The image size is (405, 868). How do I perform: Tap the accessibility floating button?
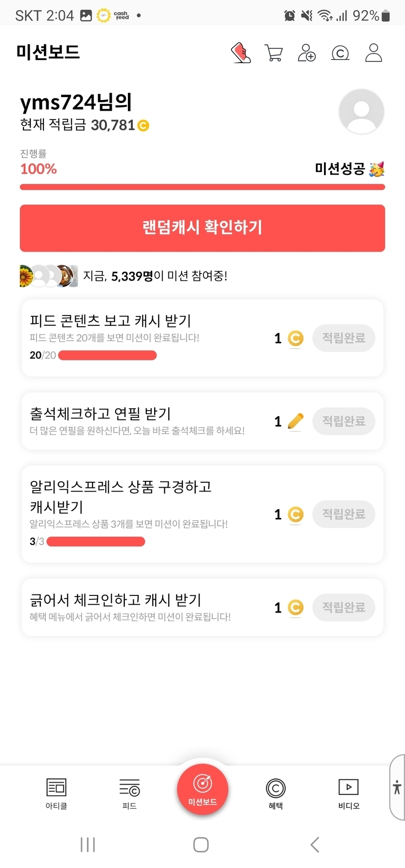click(x=397, y=787)
